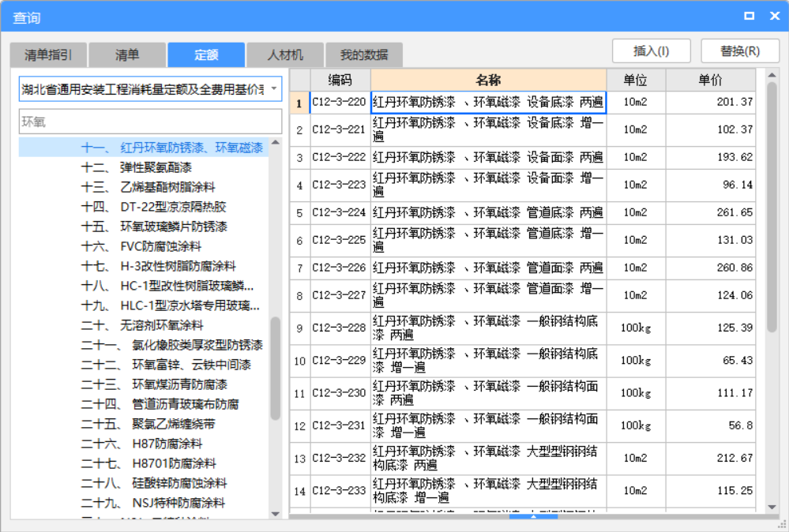Click the 编码 column header

[x=340, y=80]
